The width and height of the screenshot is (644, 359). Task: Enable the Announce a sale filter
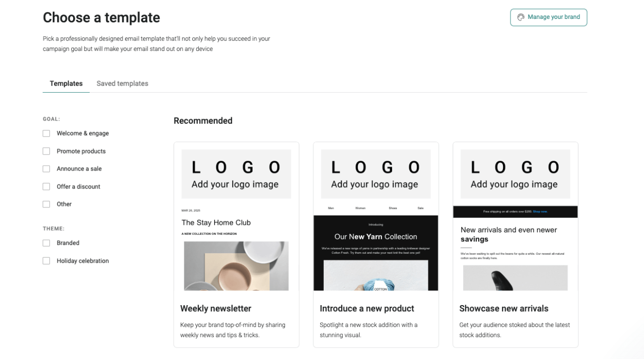click(46, 169)
